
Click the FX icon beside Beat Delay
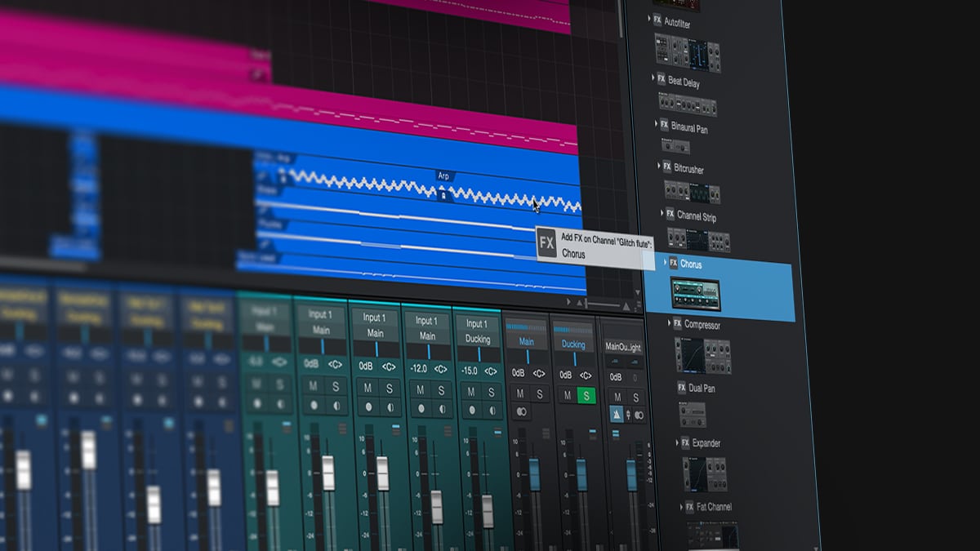point(660,78)
